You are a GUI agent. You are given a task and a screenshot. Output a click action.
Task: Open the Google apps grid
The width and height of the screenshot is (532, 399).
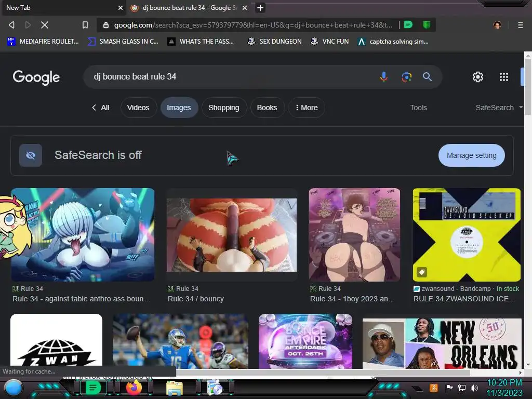(x=504, y=77)
